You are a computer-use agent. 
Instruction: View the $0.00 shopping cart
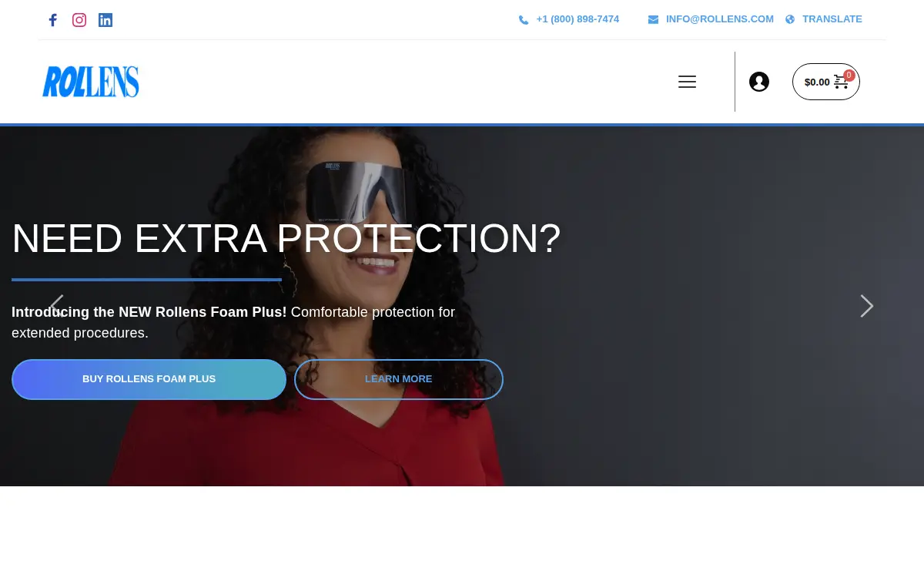tap(826, 82)
